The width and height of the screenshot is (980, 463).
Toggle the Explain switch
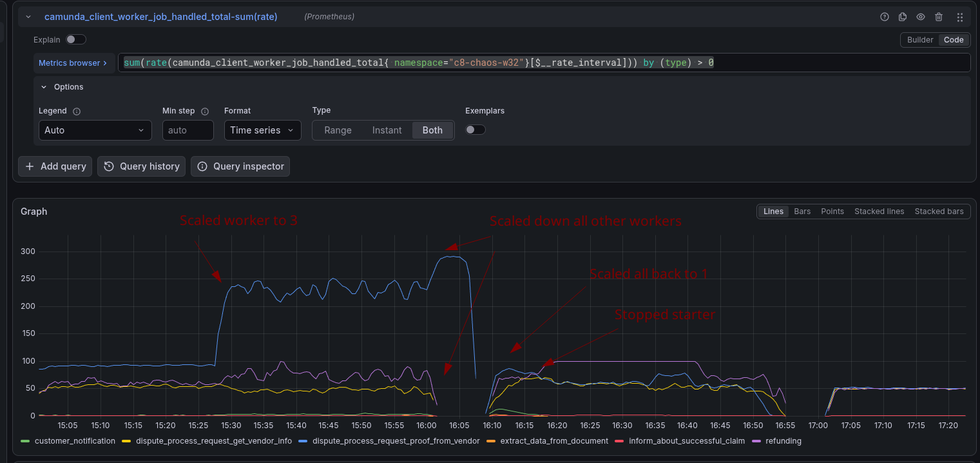tap(75, 39)
